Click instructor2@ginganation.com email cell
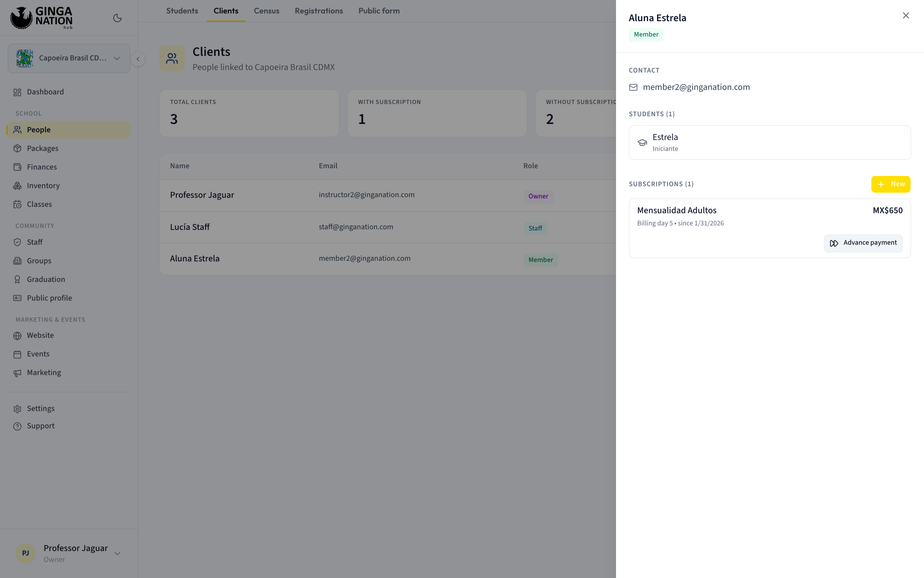The image size is (924, 578). click(x=366, y=195)
